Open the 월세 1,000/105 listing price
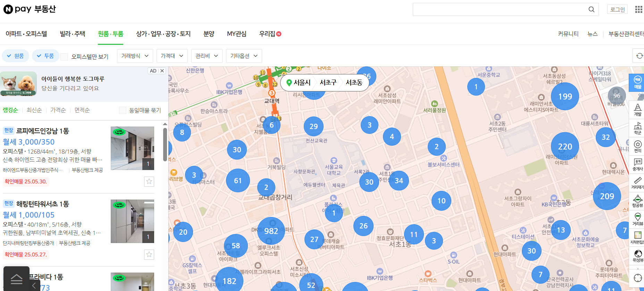This screenshot has width=644, height=291. click(x=28, y=215)
